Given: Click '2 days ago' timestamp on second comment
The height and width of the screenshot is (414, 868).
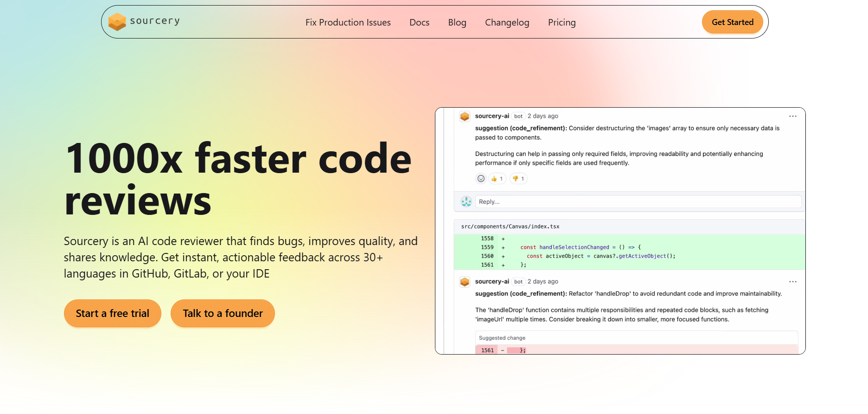Looking at the screenshot, I should tap(543, 282).
